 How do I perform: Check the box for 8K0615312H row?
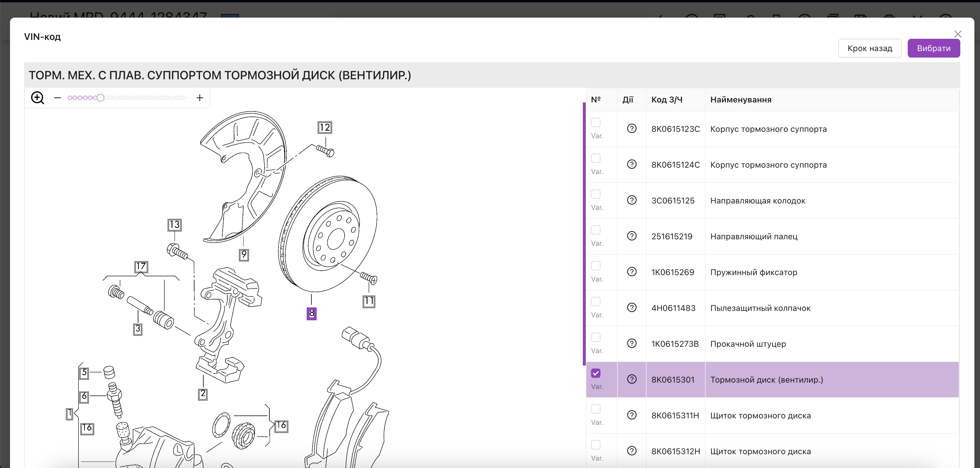(596, 445)
